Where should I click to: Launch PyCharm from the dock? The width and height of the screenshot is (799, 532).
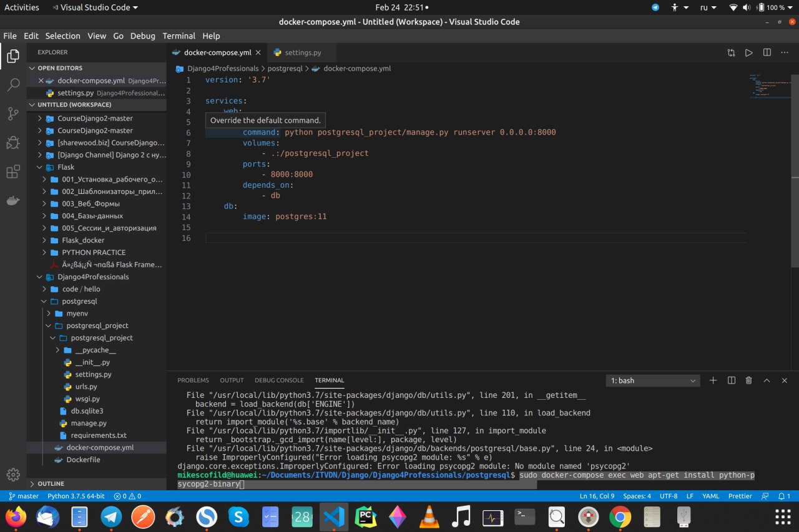click(x=366, y=517)
